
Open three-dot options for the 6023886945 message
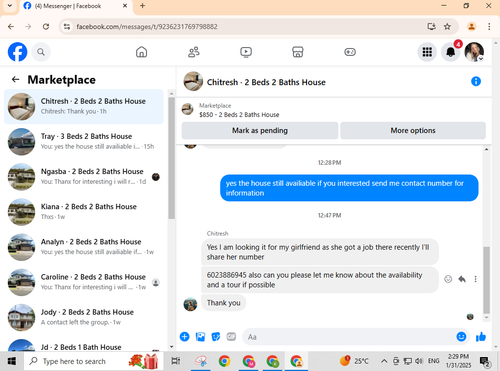point(475,279)
